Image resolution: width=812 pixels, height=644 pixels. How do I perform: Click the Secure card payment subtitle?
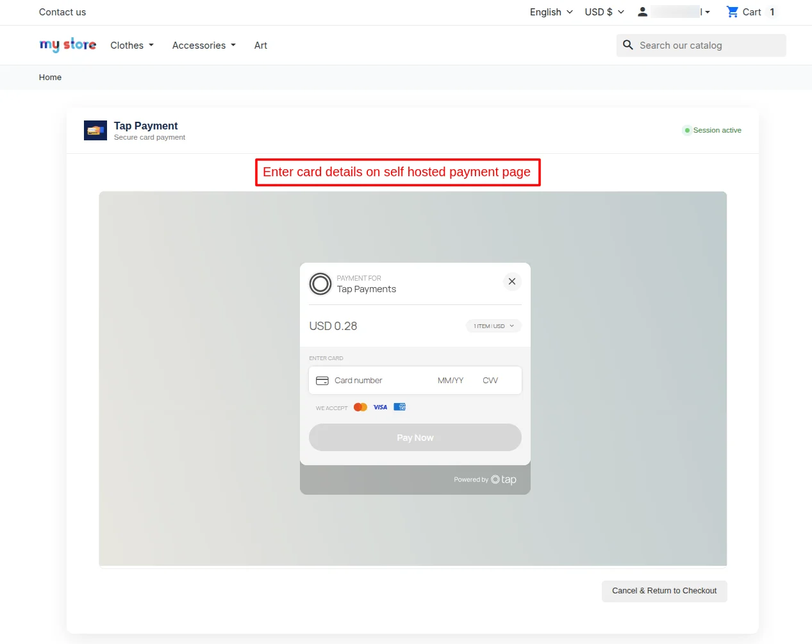tap(149, 137)
